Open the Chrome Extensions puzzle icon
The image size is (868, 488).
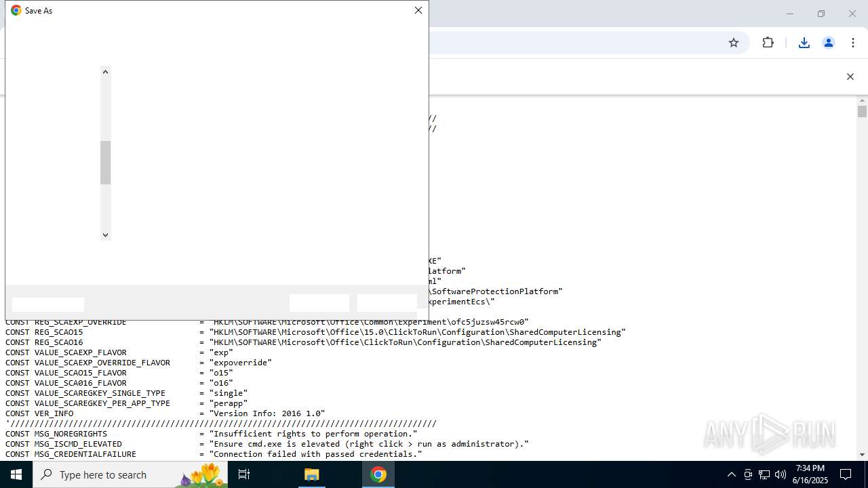768,43
